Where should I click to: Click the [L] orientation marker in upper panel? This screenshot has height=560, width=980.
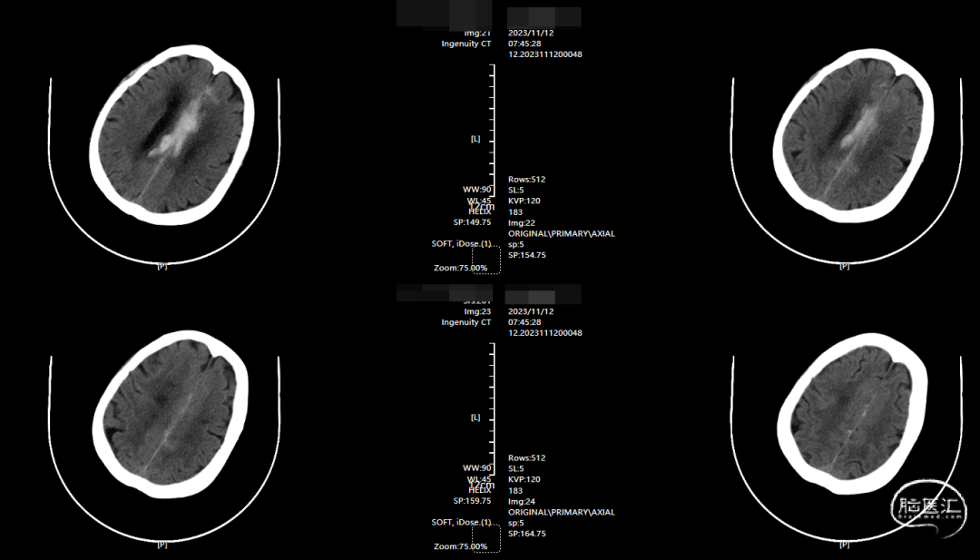[x=475, y=139]
